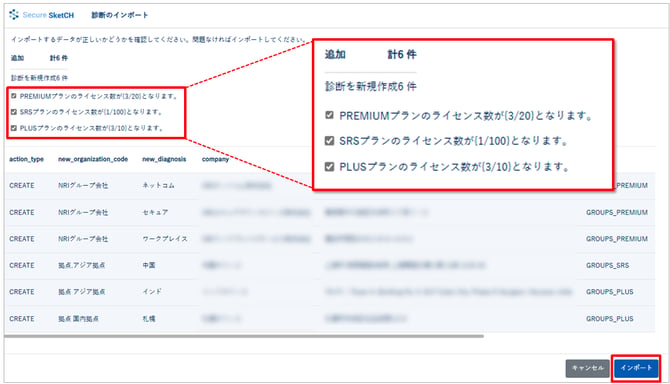
Task: Select the インド diagnosis cell
Action: pyautogui.click(x=152, y=292)
